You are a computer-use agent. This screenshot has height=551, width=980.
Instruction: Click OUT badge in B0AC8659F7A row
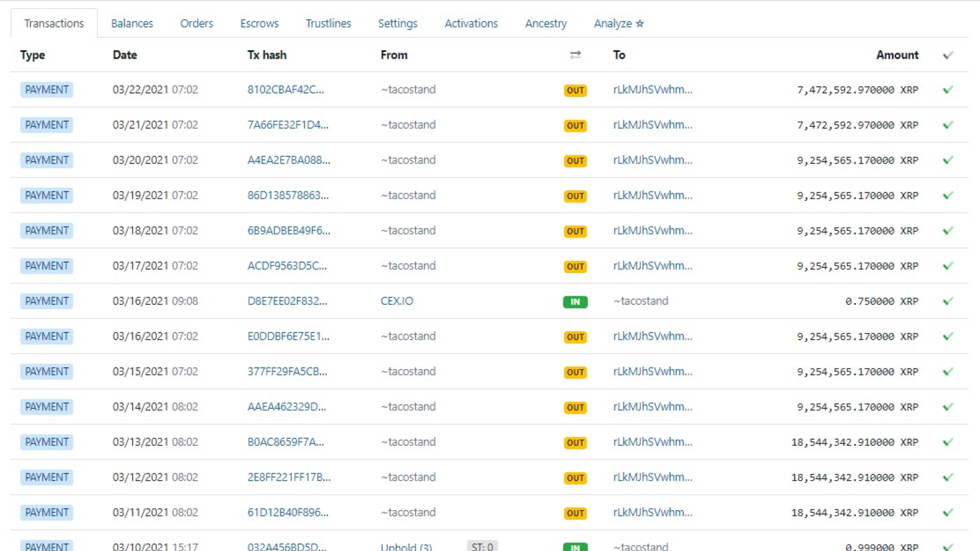pyautogui.click(x=575, y=443)
